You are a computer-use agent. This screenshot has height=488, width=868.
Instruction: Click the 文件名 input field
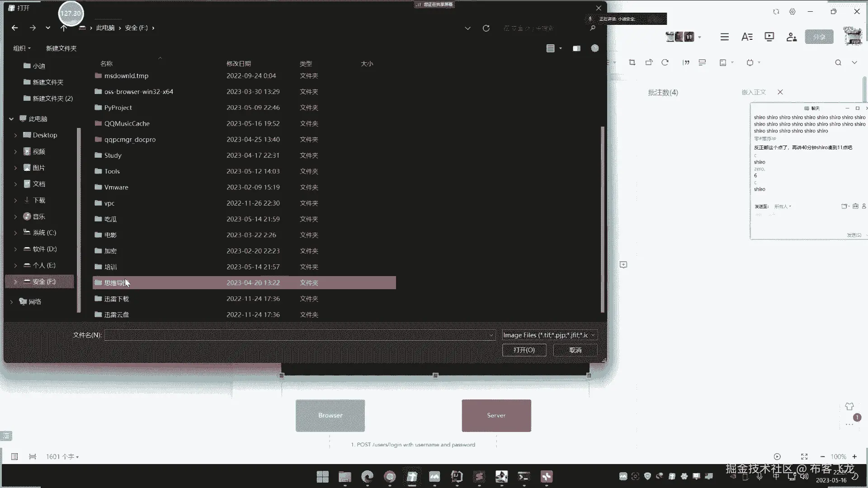(x=299, y=335)
